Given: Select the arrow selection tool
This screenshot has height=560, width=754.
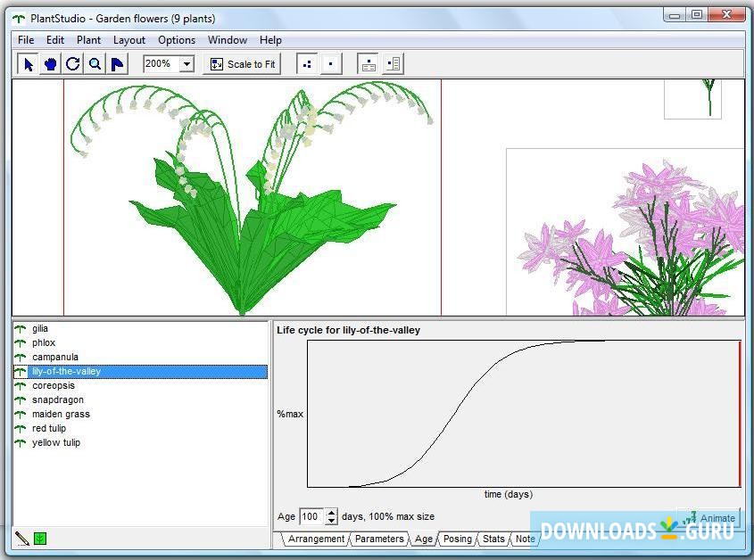Looking at the screenshot, I should tap(27, 63).
